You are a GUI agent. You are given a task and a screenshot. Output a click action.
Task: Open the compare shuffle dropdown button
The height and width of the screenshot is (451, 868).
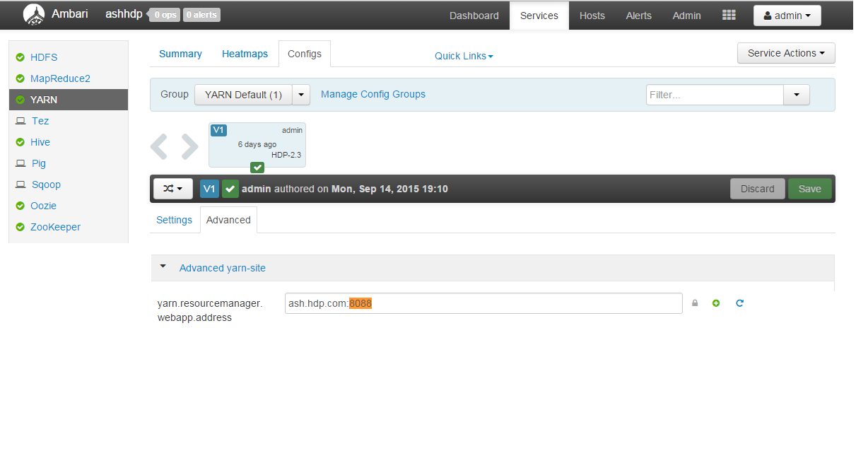click(173, 189)
